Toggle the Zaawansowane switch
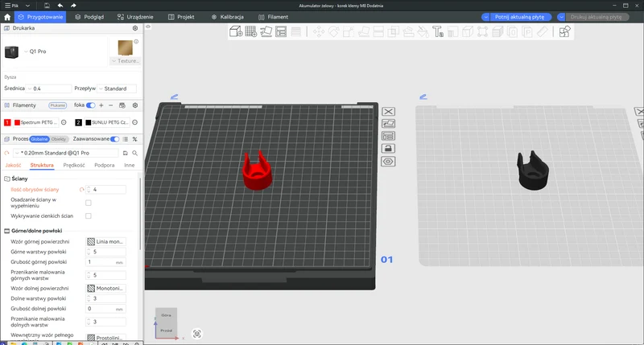The width and height of the screenshot is (644, 345). 114,139
